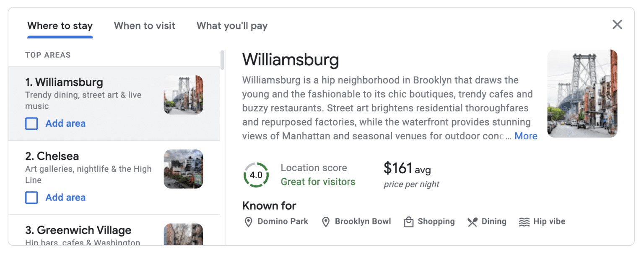Select the Domino Park location pin icon
The image size is (644, 257).
click(248, 221)
